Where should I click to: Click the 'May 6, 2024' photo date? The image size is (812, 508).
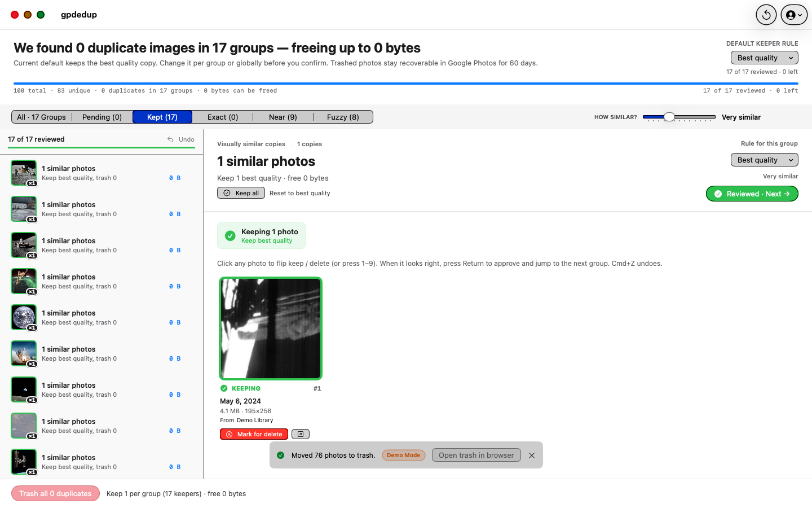pos(240,401)
